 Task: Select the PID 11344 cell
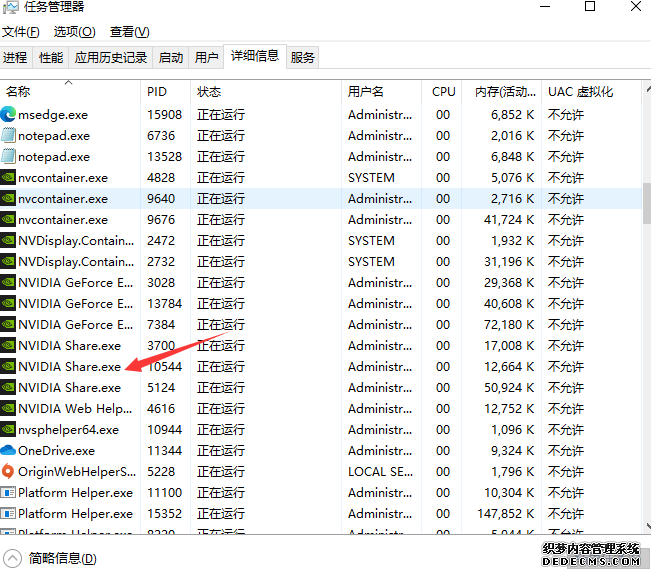pyautogui.click(x=164, y=451)
